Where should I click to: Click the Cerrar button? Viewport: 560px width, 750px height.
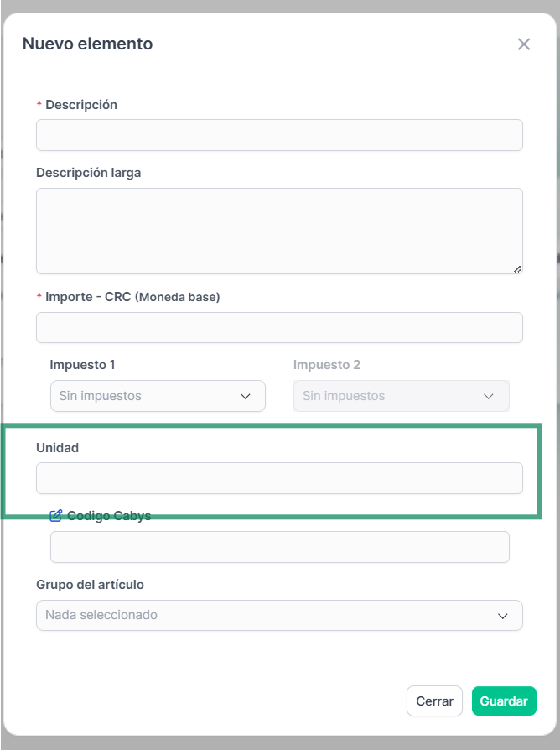point(434,701)
